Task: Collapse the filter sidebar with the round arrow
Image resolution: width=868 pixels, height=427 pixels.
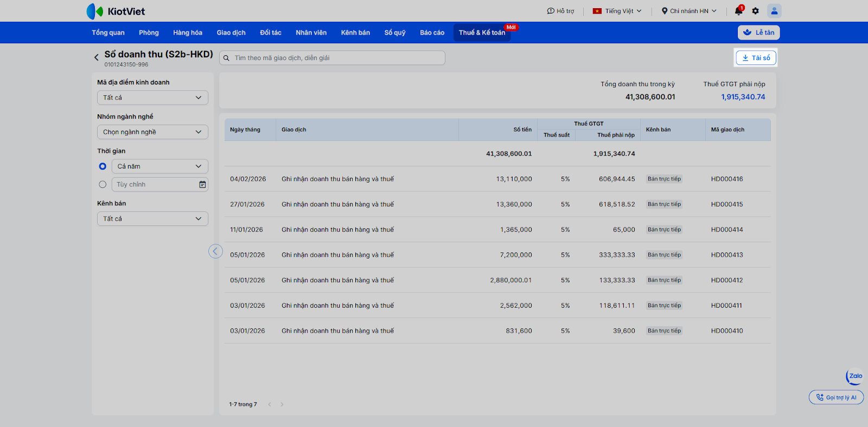Action: (215, 251)
